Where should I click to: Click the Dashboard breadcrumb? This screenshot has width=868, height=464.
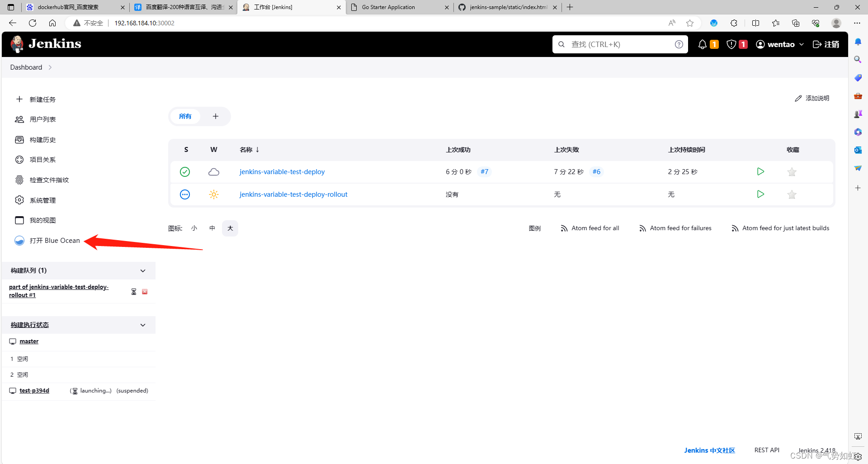pos(26,67)
